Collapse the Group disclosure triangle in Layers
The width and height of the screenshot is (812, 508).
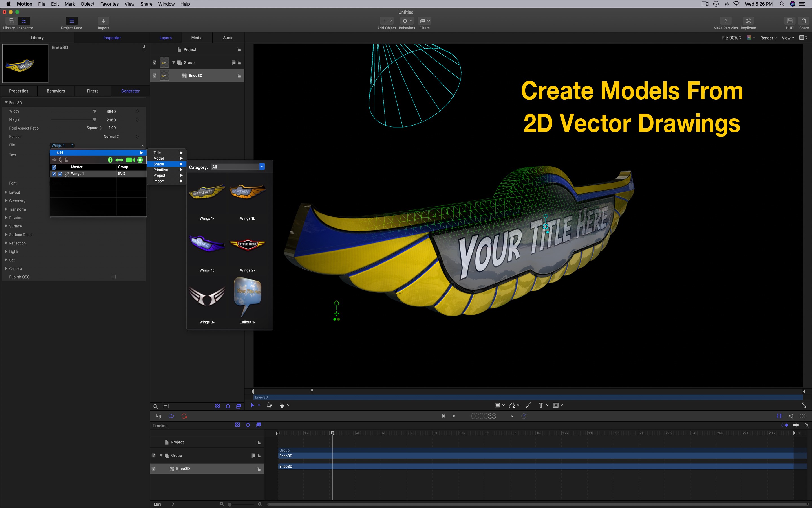tap(173, 62)
